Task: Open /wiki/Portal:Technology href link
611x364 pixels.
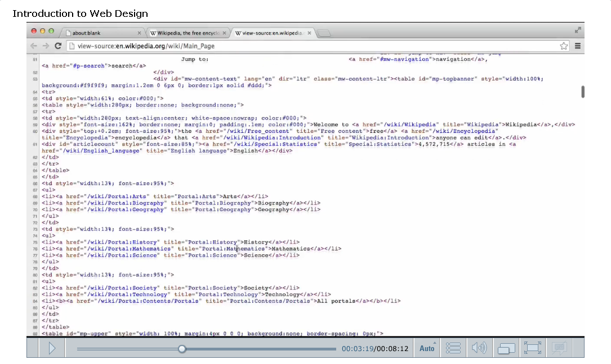Action: tap(127, 295)
